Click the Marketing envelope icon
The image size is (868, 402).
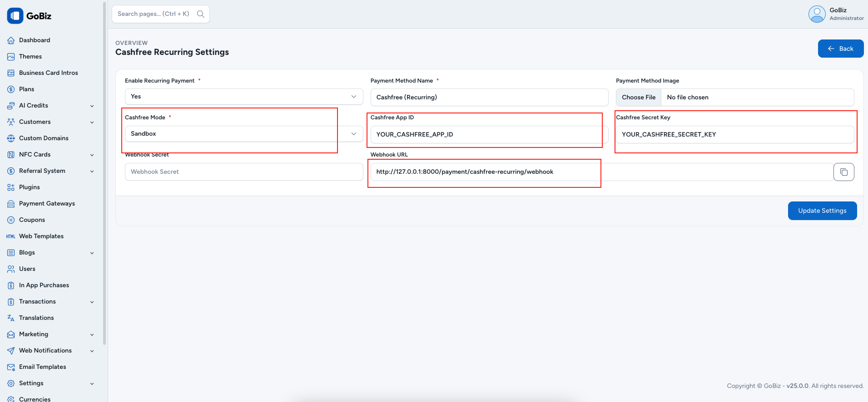[x=11, y=334]
